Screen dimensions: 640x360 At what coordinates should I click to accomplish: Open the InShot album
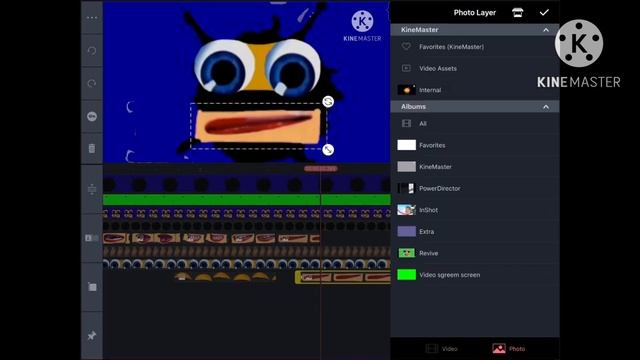click(475, 210)
